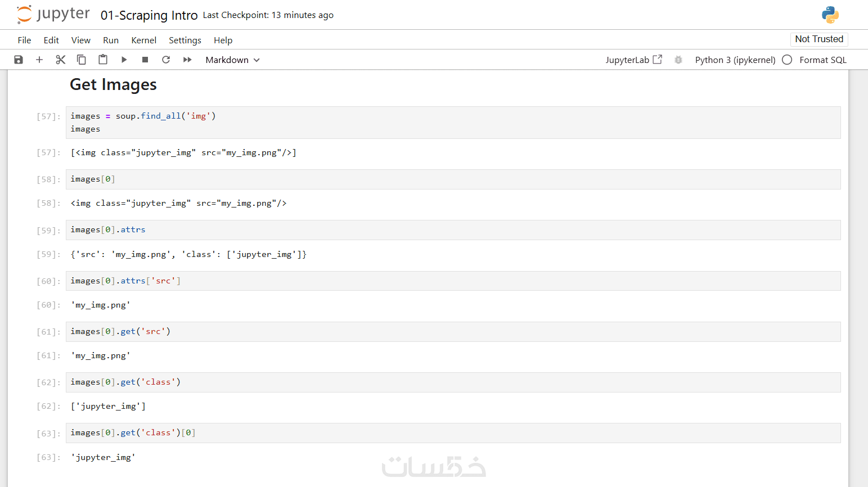Select the Python 3 (ipykernel) kernel name
Image resolution: width=868 pixels, height=487 pixels.
click(735, 60)
